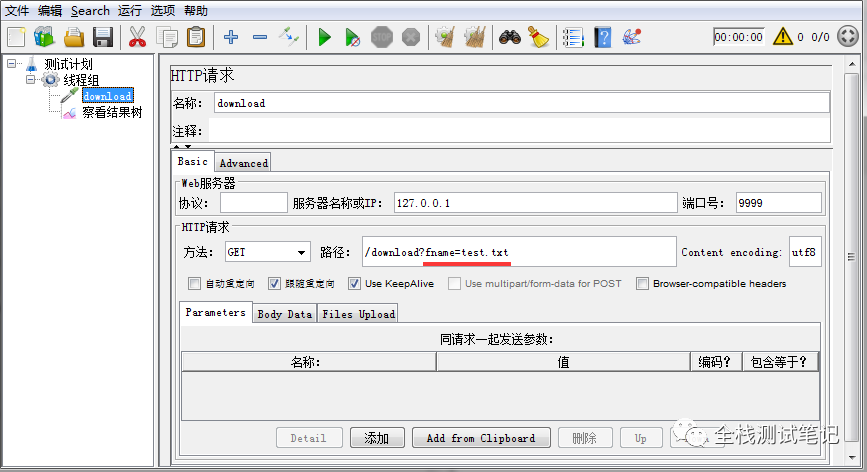This screenshot has height=472, width=867.
Task: Select the 线程组 tree item
Action: 81,80
